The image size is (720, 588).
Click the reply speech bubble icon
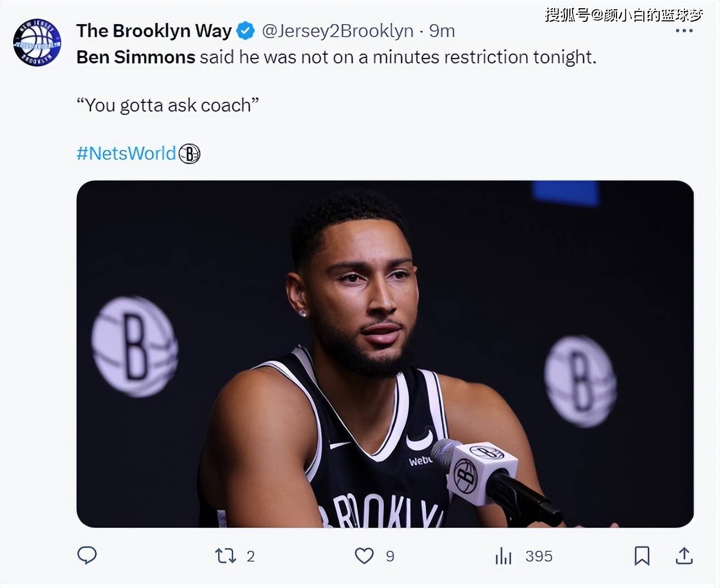pyautogui.click(x=87, y=556)
